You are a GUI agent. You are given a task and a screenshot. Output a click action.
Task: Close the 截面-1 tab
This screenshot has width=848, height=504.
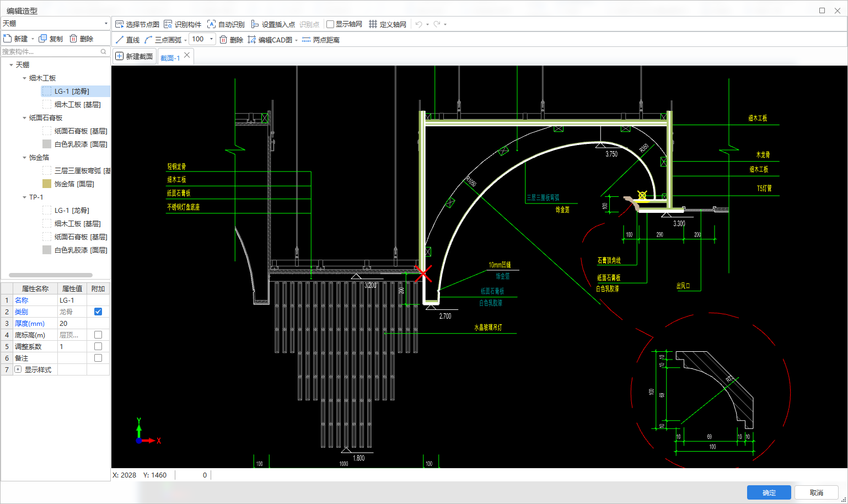[x=187, y=55]
